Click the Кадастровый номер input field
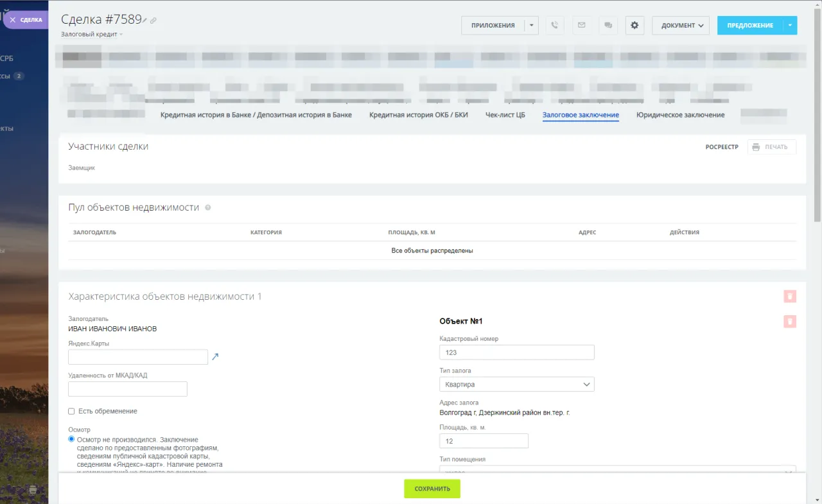Viewport: 822px width, 504px height. tap(516, 352)
